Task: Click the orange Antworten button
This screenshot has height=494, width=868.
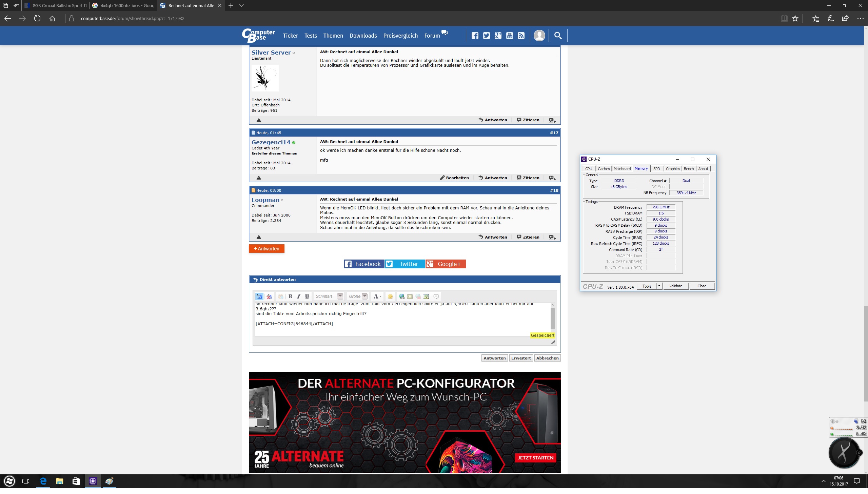Action: [267, 249]
